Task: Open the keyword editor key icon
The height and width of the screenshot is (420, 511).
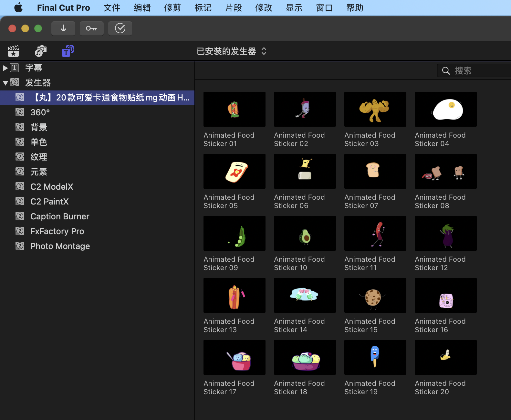Action: 92,28
